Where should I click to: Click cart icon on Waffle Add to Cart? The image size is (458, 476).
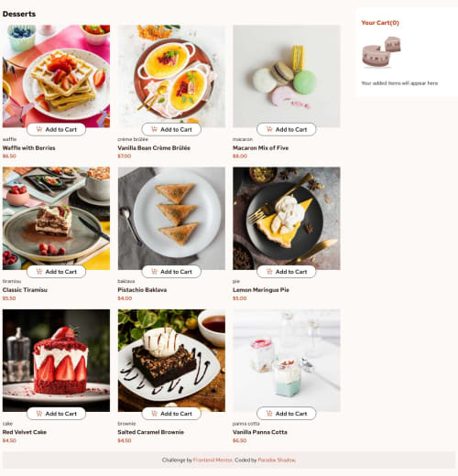39,129
